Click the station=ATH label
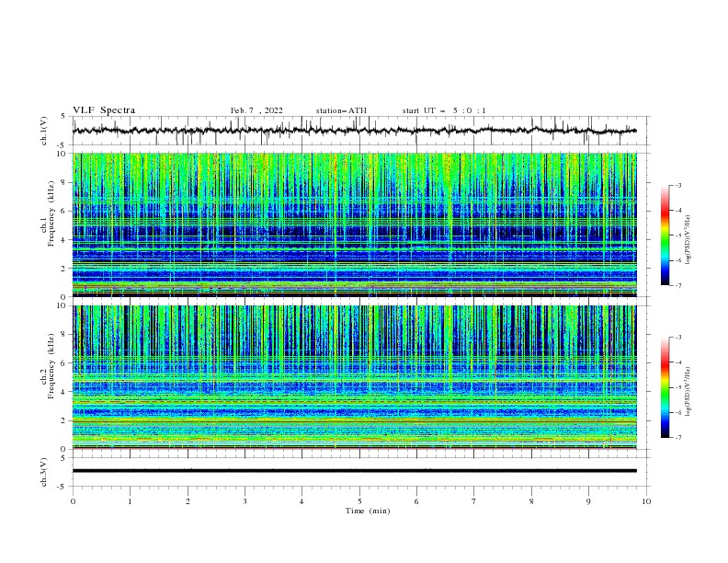 [341, 110]
